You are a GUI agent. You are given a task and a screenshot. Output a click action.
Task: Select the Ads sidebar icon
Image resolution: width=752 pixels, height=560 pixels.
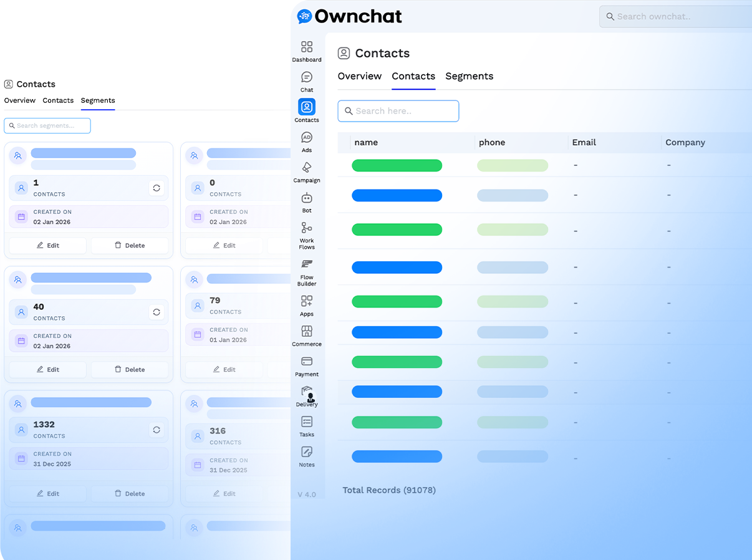point(306,138)
